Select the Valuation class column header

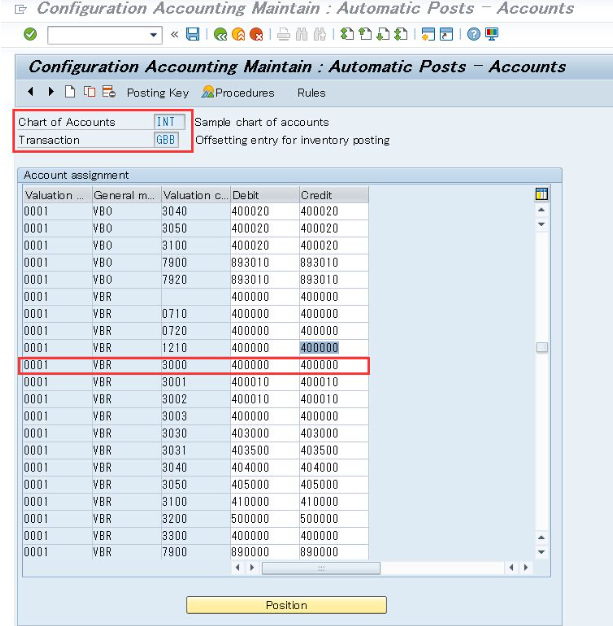(196, 195)
